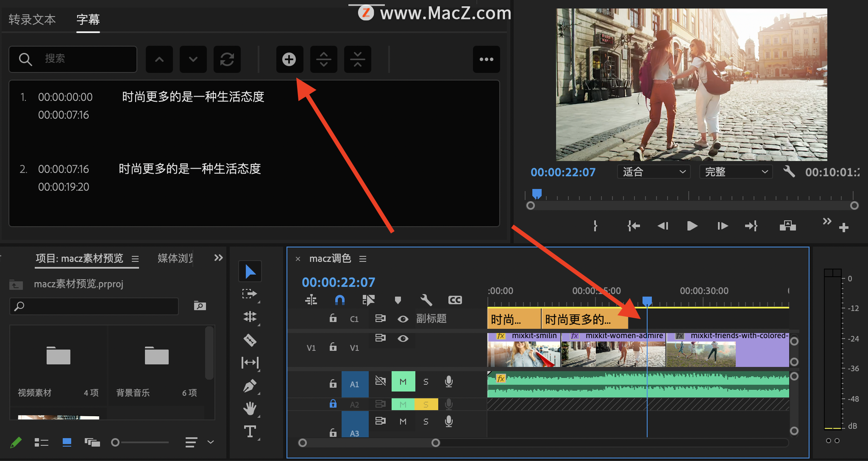
Task: Switch project panel to freeform view
Action: point(92,442)
